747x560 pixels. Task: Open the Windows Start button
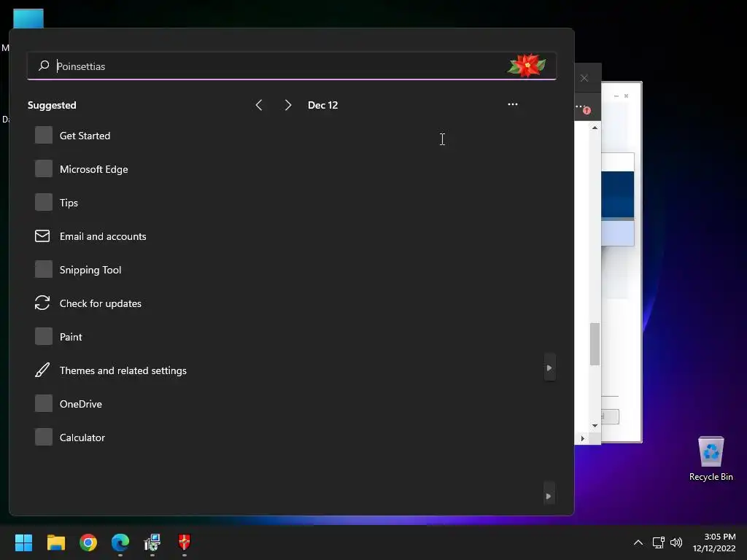23,542
